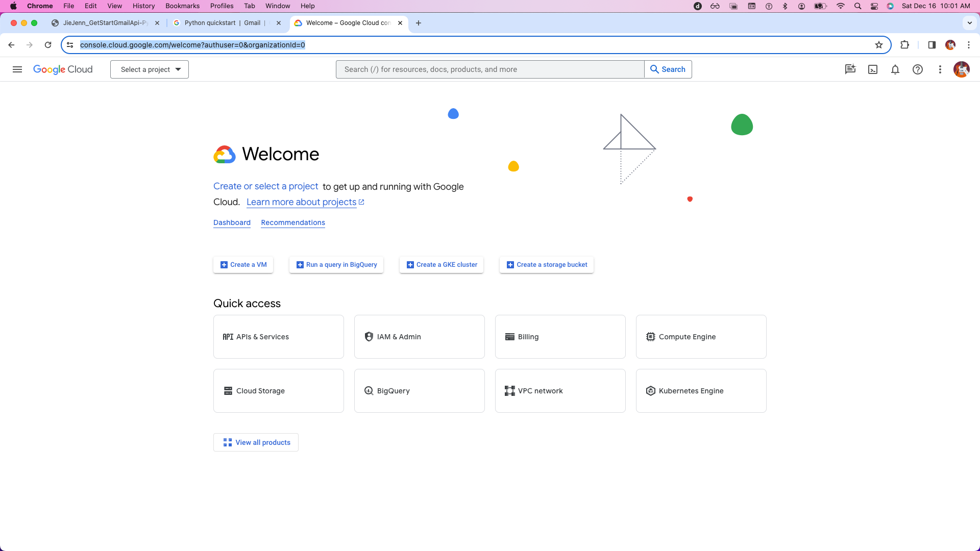The height and width of the screenshot is (551, 980).
Task: Open the Window menu
Action: coord(278,6)
